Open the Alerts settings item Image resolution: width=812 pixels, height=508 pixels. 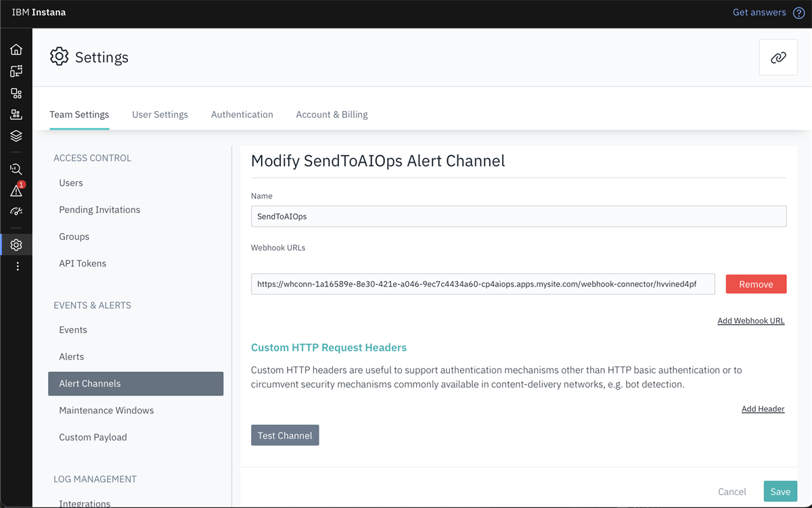(x=71, y=357)
